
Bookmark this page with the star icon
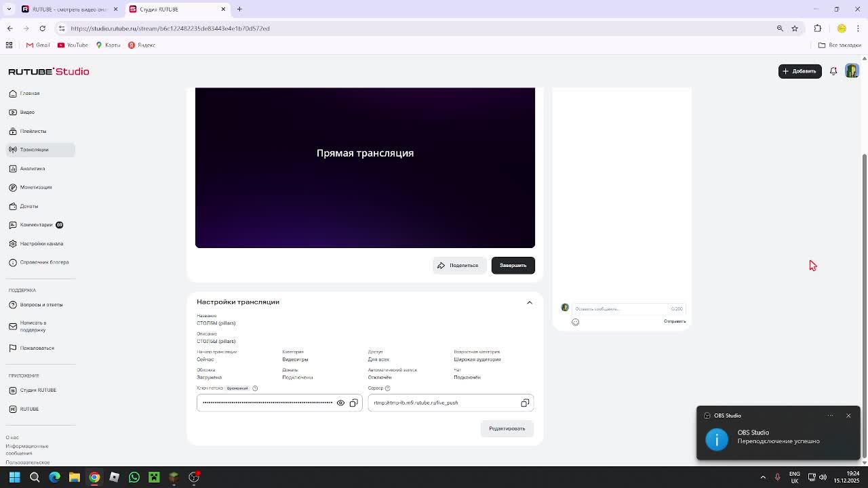point(795,28)
